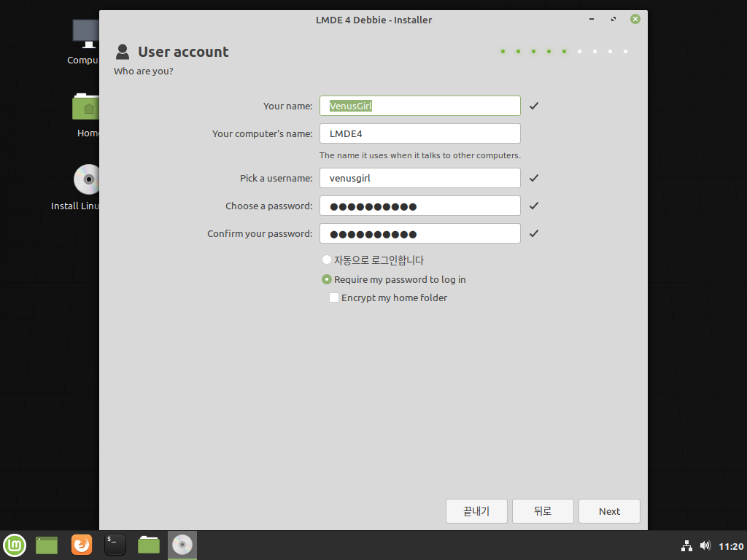Click the Confirm your password field
This screenshot has width=747, height=560.
tap(419, 233)
